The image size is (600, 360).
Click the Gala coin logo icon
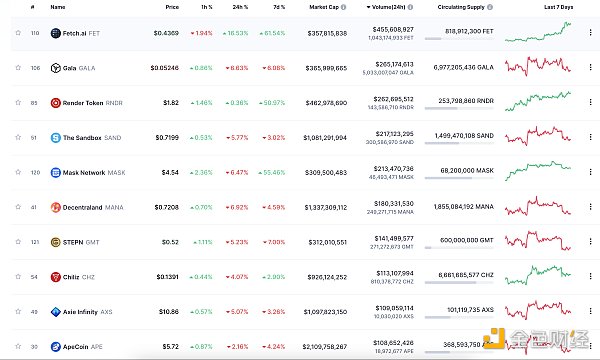[x=55, y=68]
